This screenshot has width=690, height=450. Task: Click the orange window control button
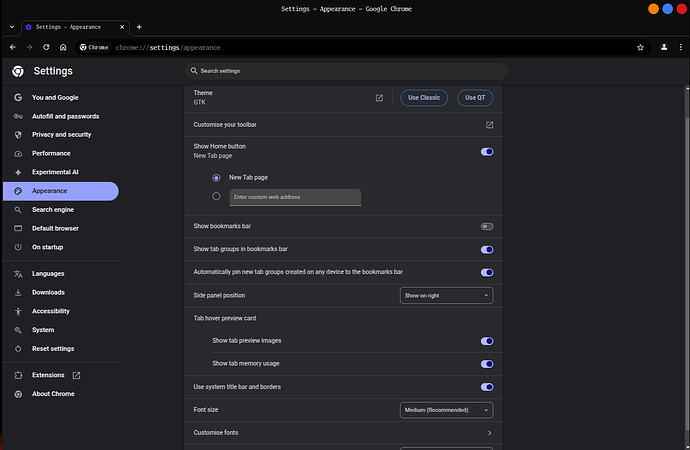(653, 9)
